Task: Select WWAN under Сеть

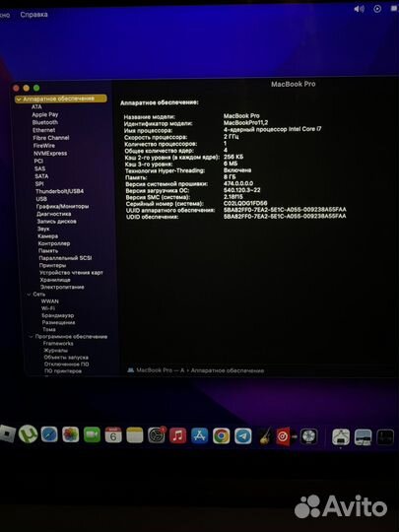Action: tap(50, 301)
